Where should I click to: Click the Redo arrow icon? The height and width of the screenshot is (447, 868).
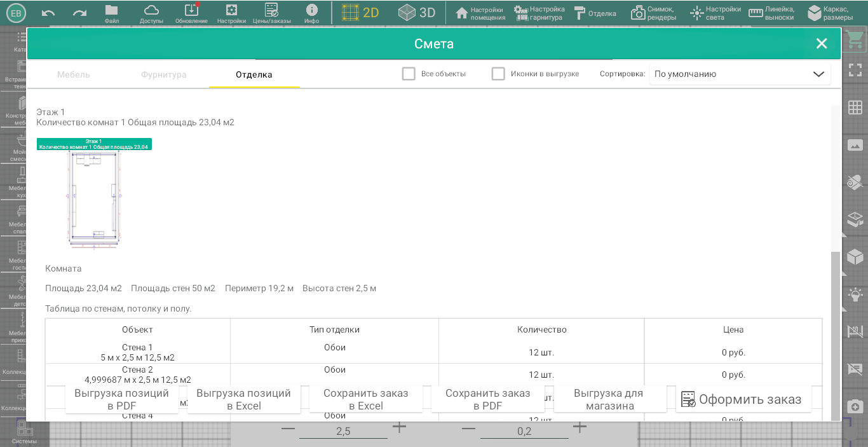coord(79,13)
